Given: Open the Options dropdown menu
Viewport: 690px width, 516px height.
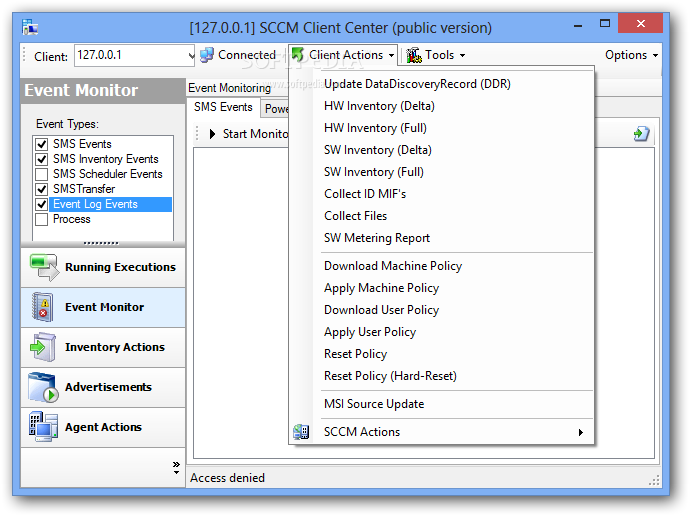Looking at the screenshot, I should click(x=631, y=55).
